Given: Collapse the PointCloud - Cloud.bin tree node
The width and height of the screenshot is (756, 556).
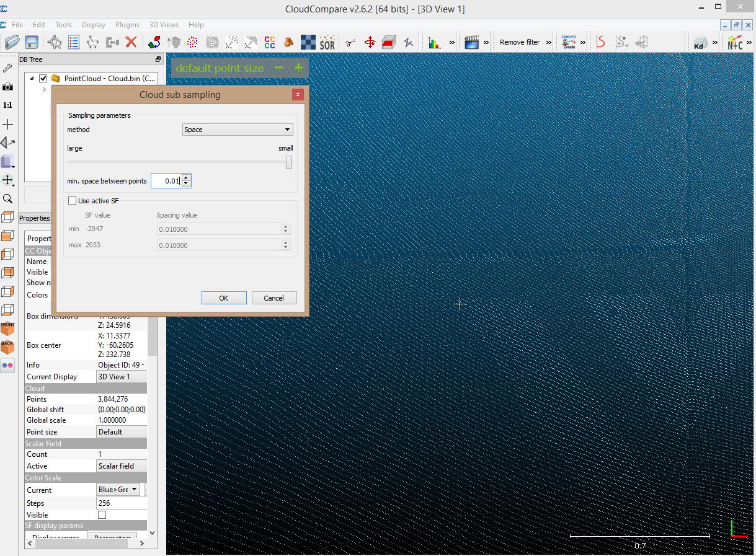Looking at the screenshot, I should coord(33,79).
